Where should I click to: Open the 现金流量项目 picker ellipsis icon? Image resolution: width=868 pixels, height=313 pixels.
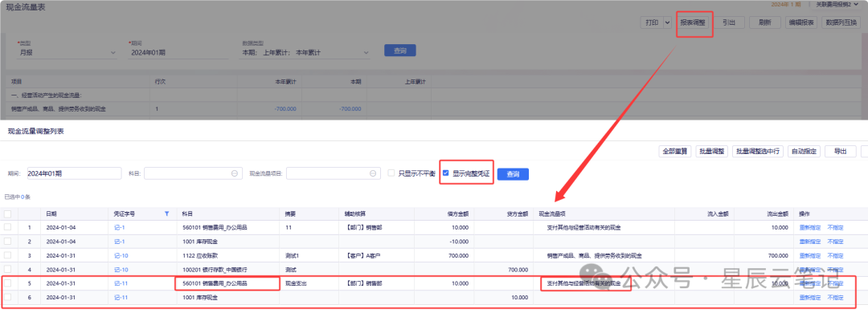(373, 173)
